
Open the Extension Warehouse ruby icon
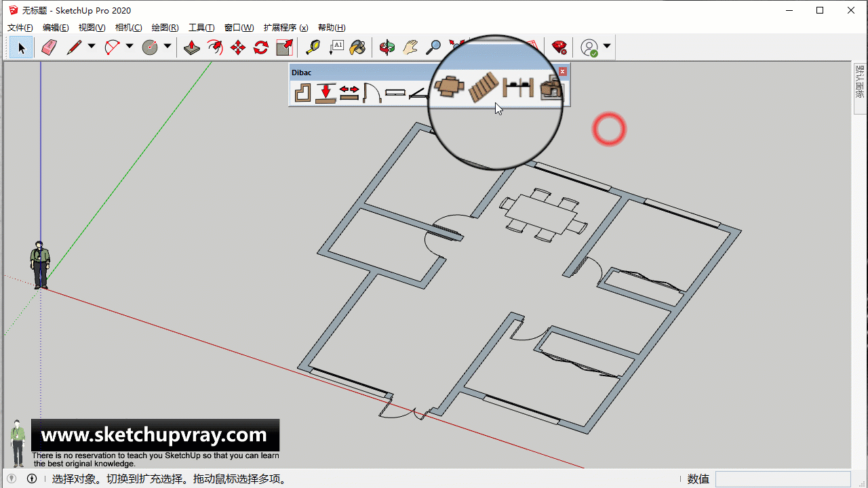pyautogui.click(x=559, y=47)
